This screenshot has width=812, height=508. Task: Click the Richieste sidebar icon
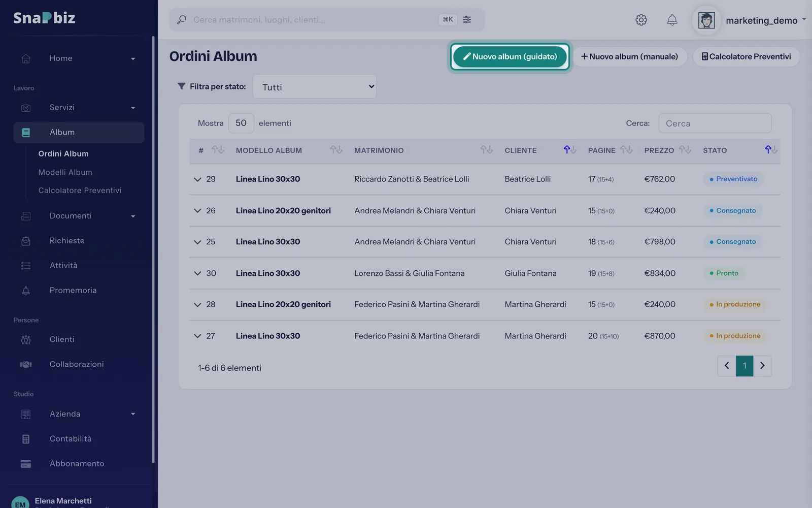click(x=26, y=241)
